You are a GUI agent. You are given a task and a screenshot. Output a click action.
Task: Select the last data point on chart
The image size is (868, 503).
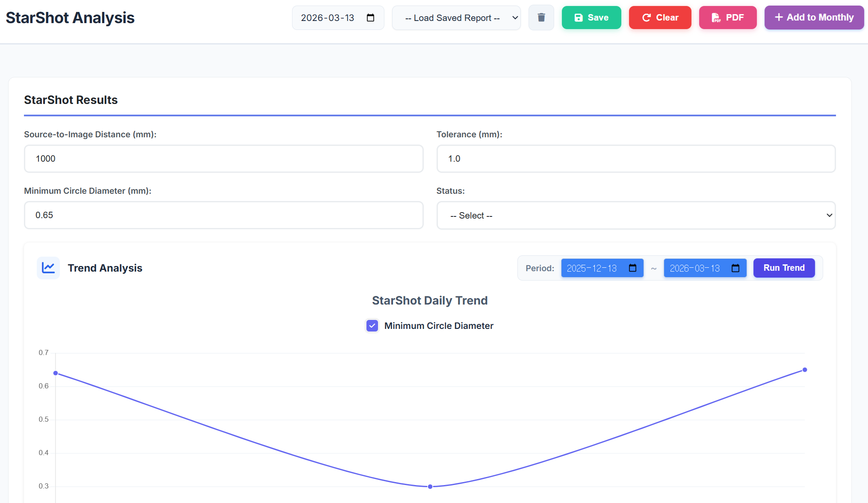[x=805, y=370]
